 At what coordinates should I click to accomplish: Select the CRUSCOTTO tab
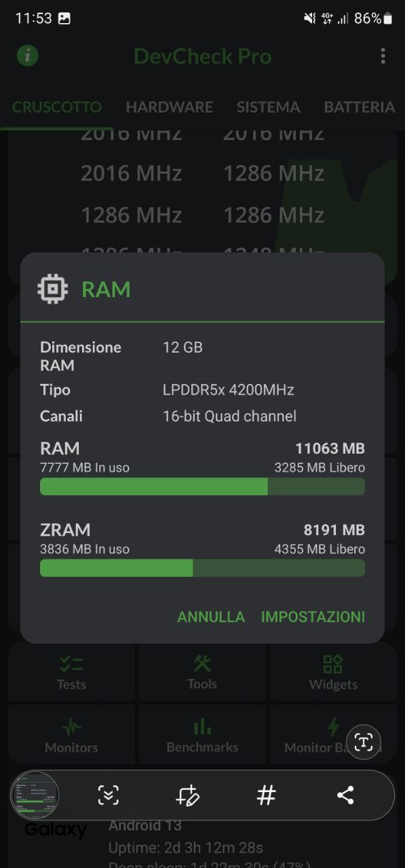pyautogui.click(x=57, y=107)
